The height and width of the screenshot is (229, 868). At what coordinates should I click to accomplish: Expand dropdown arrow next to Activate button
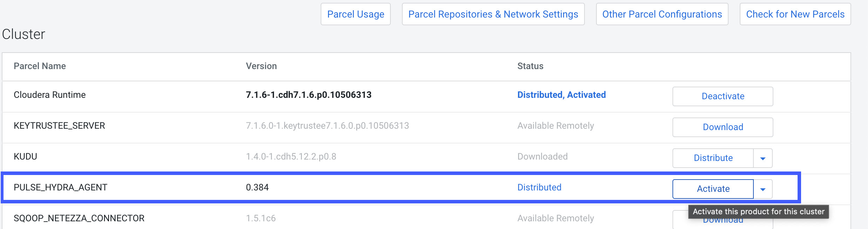tap(763, 189)
